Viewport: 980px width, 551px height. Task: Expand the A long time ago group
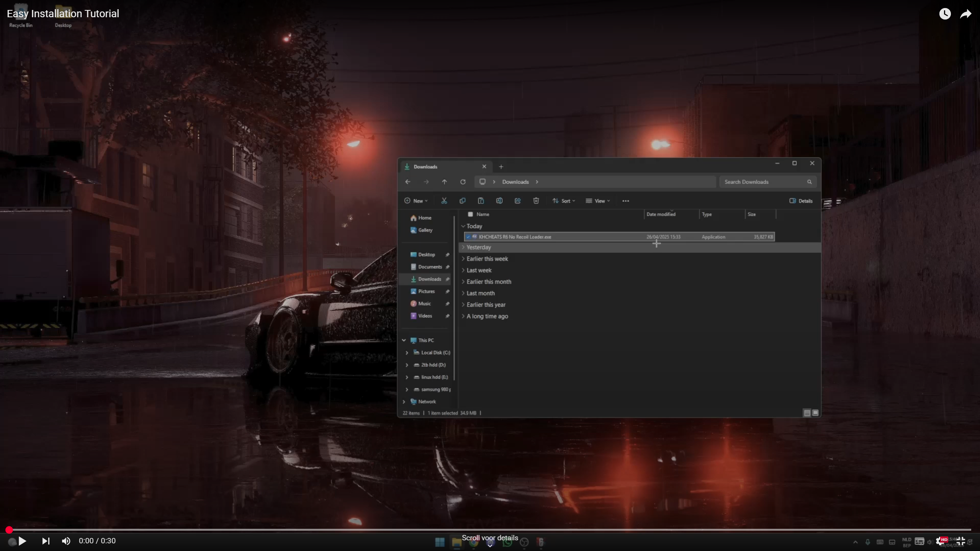(463, 316)
